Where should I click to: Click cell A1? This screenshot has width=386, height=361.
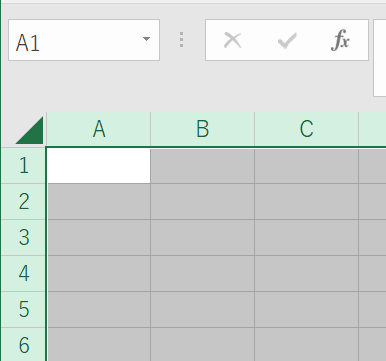tap(99, 165)
